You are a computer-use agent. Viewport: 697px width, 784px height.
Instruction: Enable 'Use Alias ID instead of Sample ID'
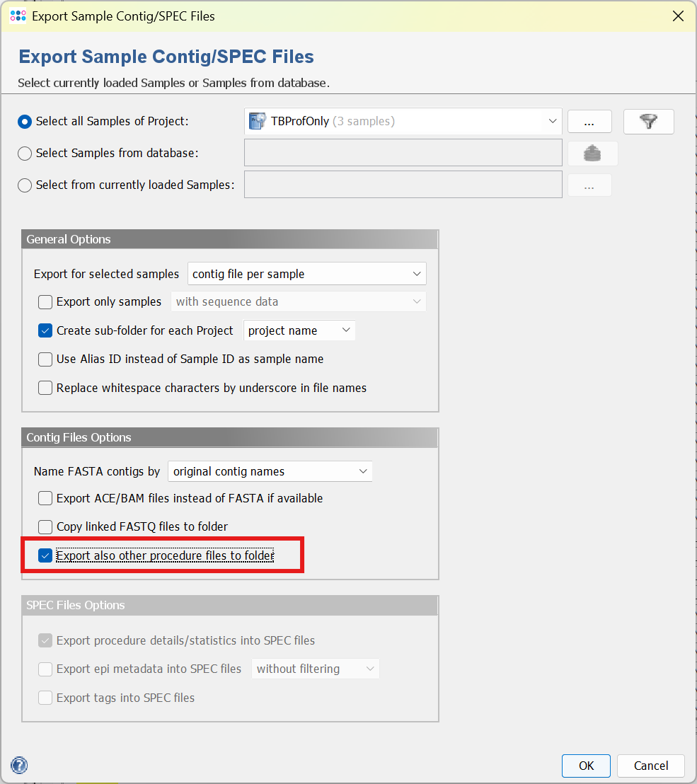click(45, 359)
